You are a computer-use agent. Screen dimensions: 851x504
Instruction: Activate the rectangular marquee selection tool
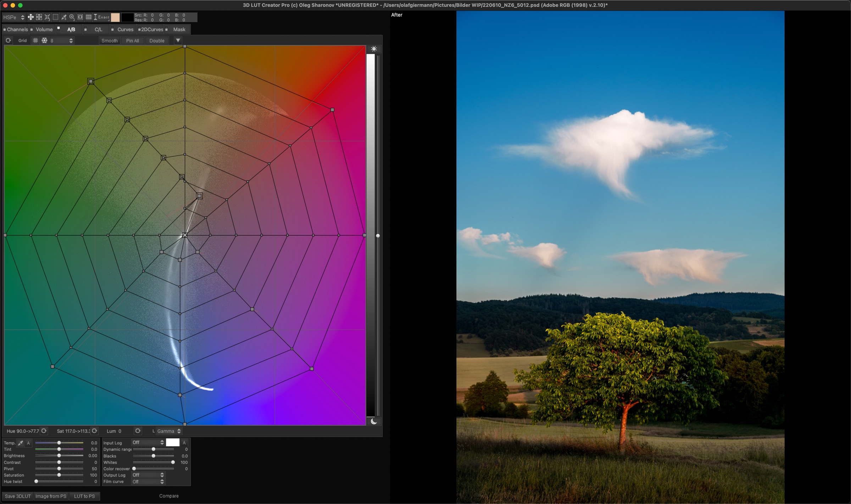[x=56, y=17]
